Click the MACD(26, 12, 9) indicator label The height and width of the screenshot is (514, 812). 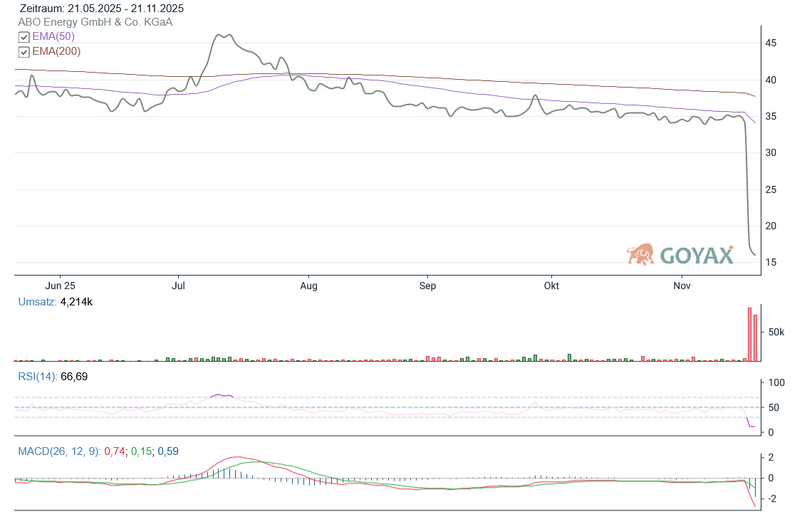pyautogui.click(x=59, y=451)
